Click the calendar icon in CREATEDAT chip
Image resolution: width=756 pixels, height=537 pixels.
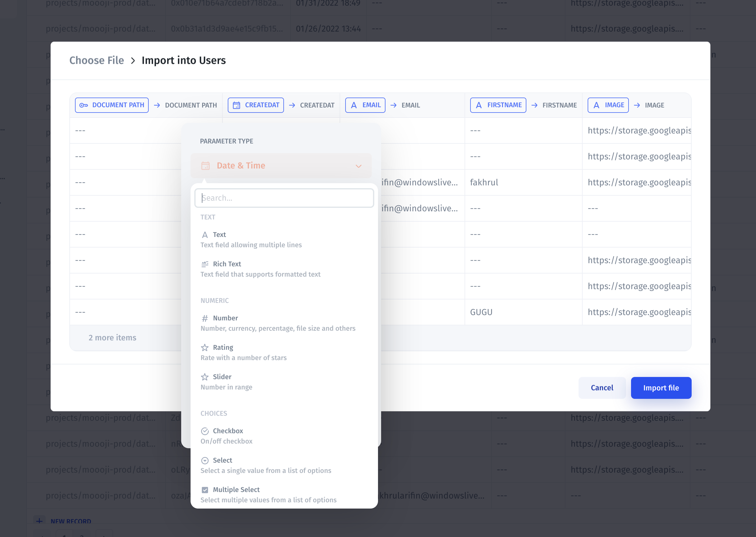tap(236, 105)
